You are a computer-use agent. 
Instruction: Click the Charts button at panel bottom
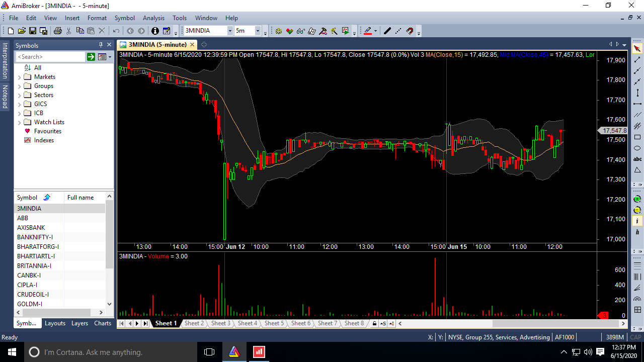pos(103,323)
